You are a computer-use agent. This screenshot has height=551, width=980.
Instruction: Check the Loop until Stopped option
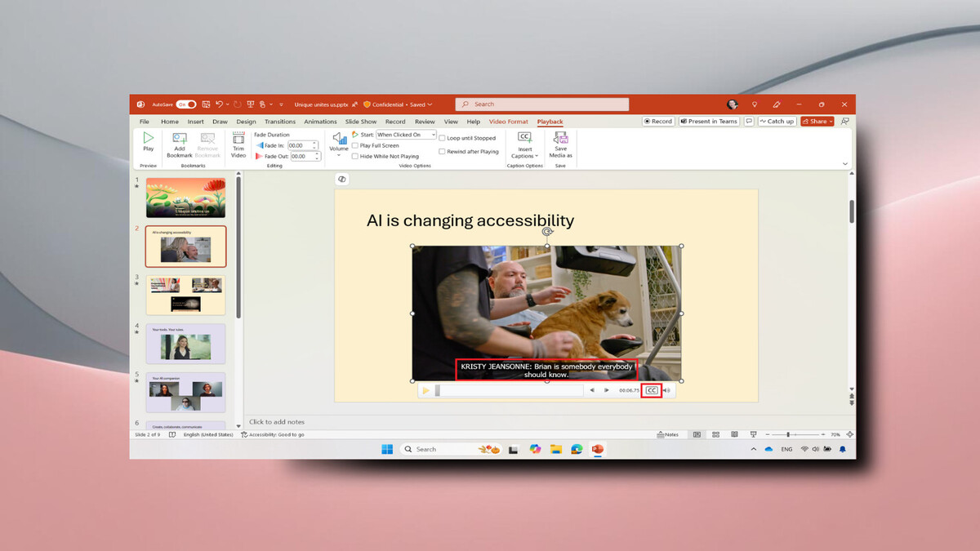[442, 138]
